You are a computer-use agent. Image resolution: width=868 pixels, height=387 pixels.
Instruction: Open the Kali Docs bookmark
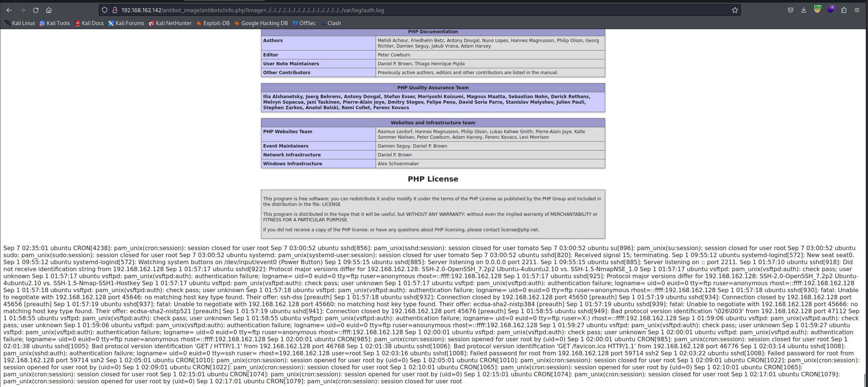tap(89, 23)
